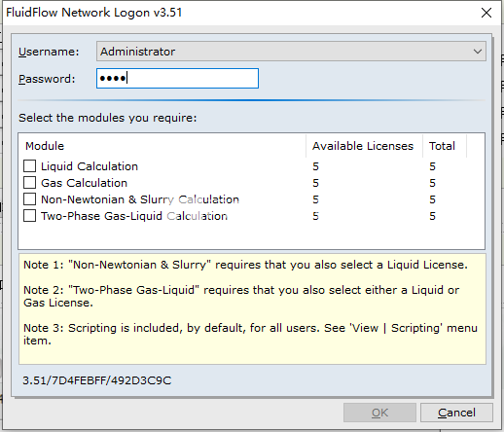The image size is (504, 432).
Task: Tick the Gas Calculation module checkbox
Action: (29, 183)
